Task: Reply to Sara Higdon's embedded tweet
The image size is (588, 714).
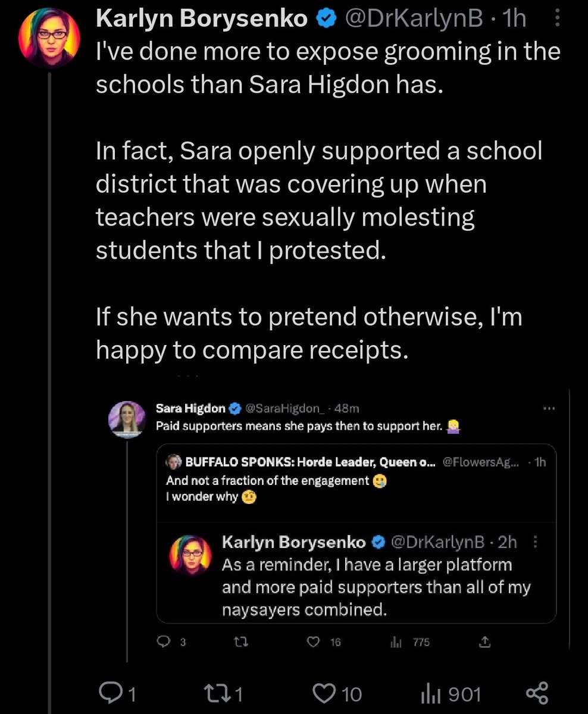Action: 163,642
